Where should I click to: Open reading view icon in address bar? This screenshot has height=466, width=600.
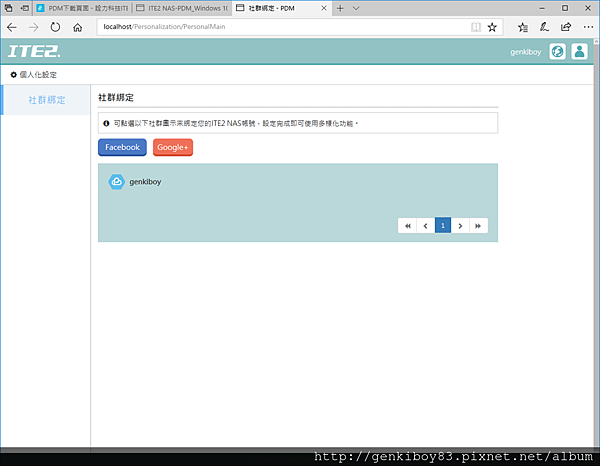click(476, 27)
